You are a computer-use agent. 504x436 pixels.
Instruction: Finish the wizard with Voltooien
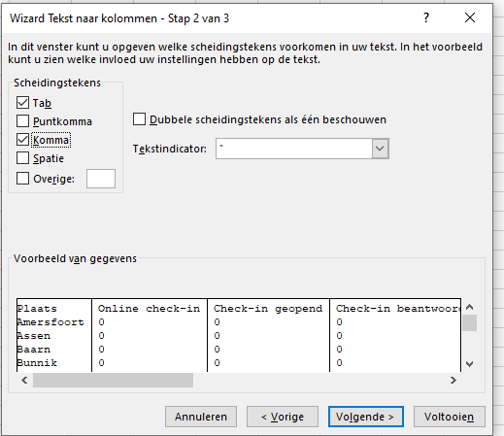[450, 417]
